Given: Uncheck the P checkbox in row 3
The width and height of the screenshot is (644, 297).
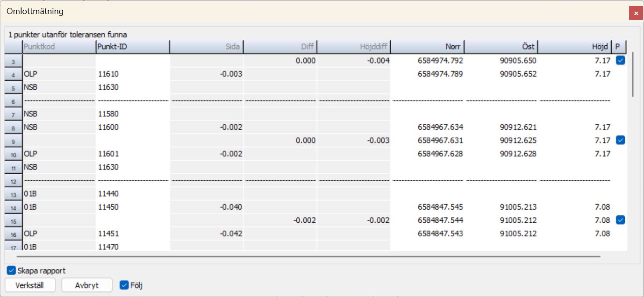Looking at the screenshot, I should [x=620, y=60].
